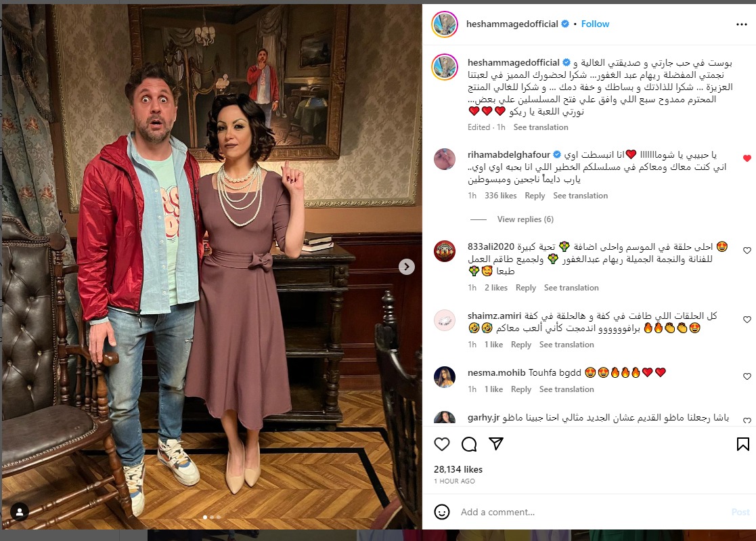
Task: Like 833ali2020's comment heart
Action: pos(747,251)
